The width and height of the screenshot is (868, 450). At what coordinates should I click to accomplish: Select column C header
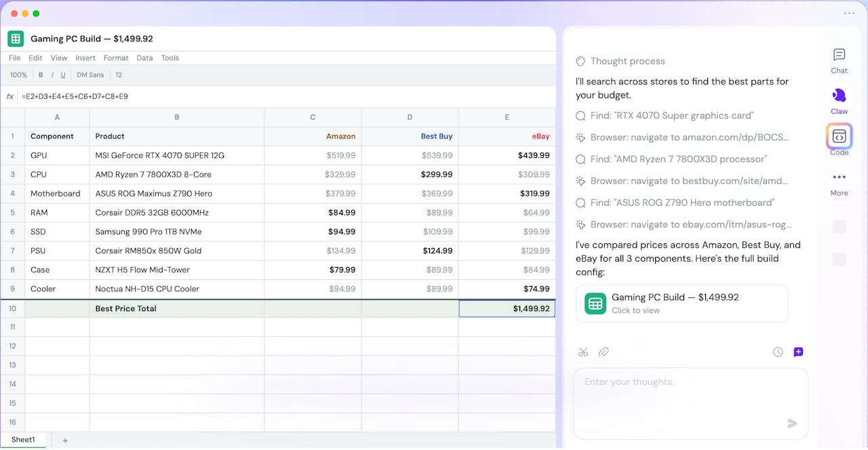pyautogui.click(x=313, y=117)
